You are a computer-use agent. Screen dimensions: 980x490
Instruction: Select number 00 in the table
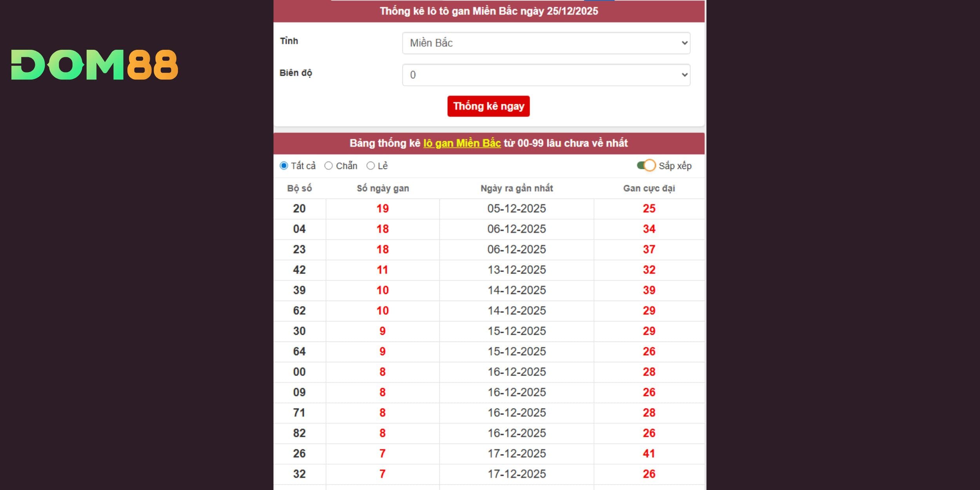click(x=299, y=372)
